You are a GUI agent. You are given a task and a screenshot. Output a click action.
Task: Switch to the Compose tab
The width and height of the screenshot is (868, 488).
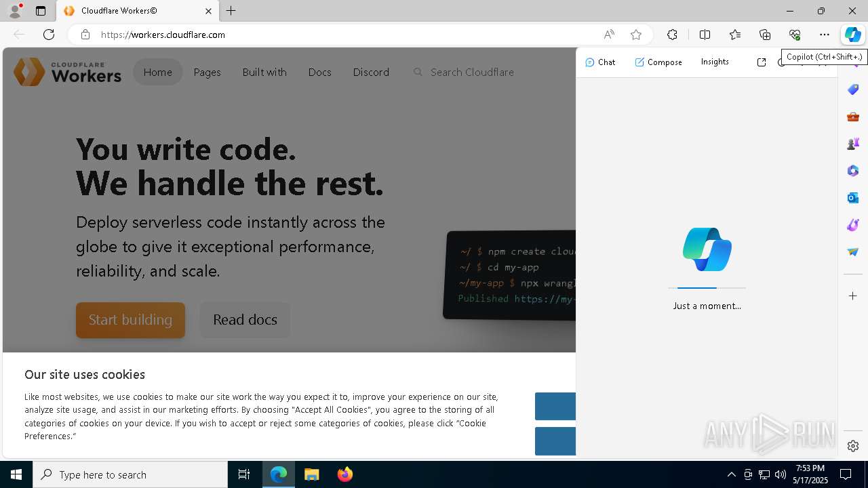[658, 62]
